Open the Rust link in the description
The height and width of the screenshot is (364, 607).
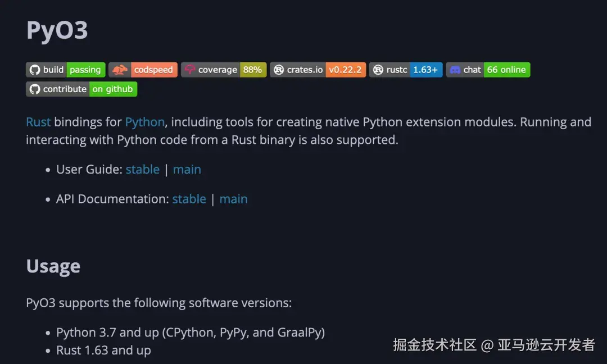coord(38,122)
